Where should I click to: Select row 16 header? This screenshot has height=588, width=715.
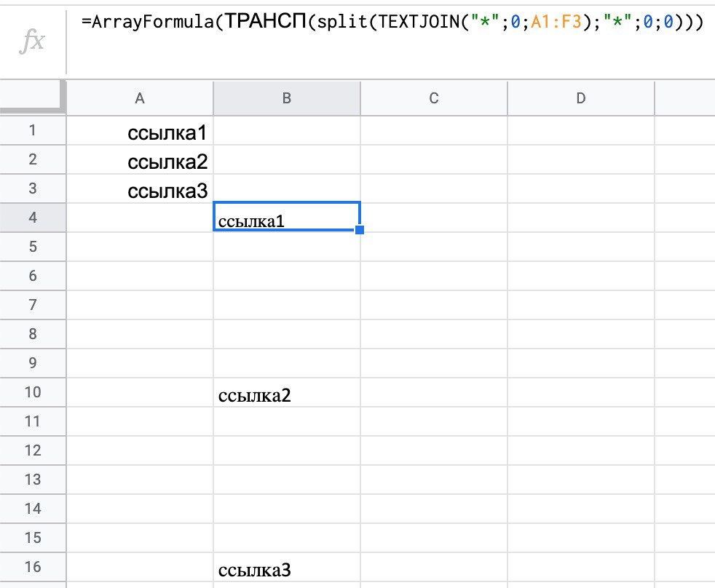click(33, 567)
